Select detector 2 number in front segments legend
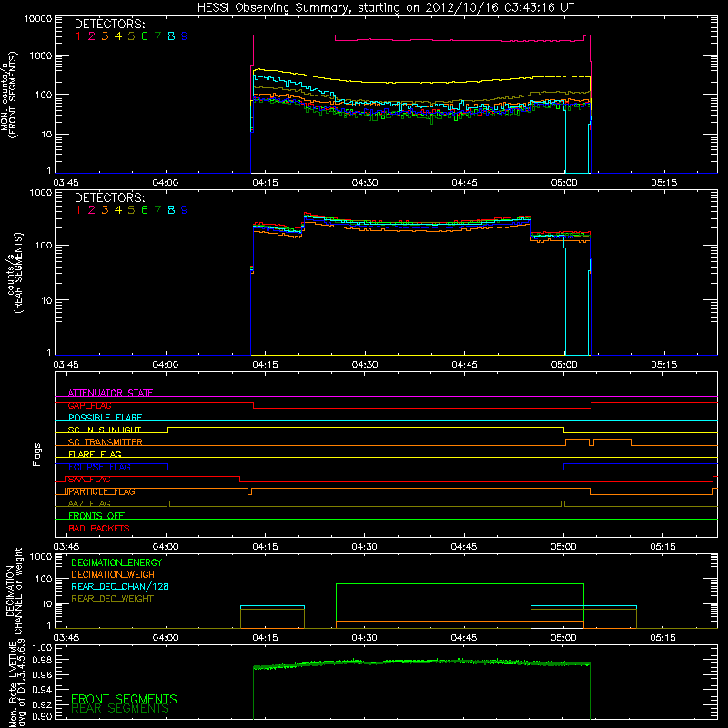 pyautogui.click(x=92, y=36)
